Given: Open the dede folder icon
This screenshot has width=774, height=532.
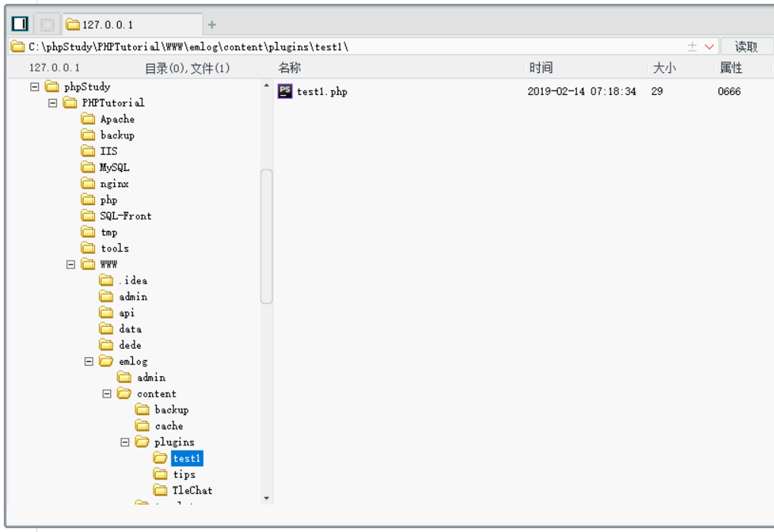Looking at the screenshot, I should point(106,344).
